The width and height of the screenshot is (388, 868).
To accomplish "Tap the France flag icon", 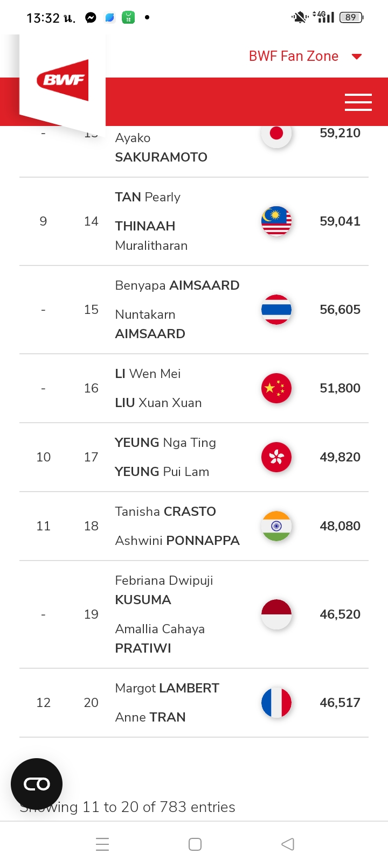I will tap(276, 703).
